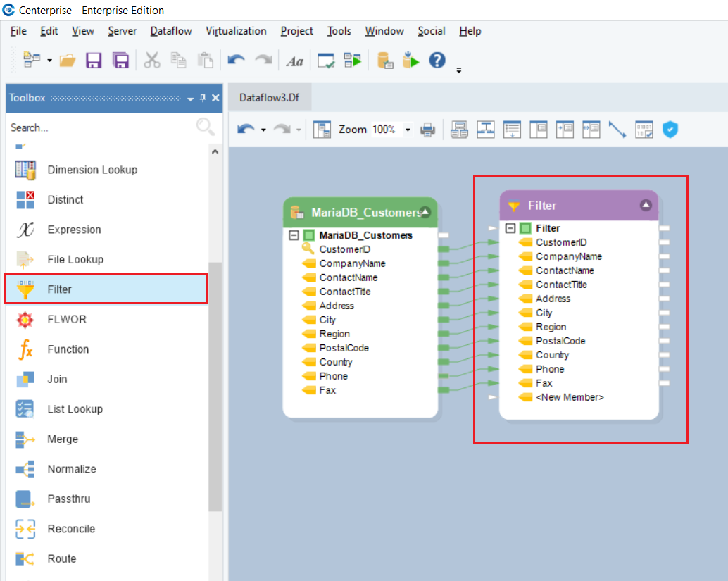Pick the Expression transformation from the Toolbox

pyautogui.click(x=74, y=230)
